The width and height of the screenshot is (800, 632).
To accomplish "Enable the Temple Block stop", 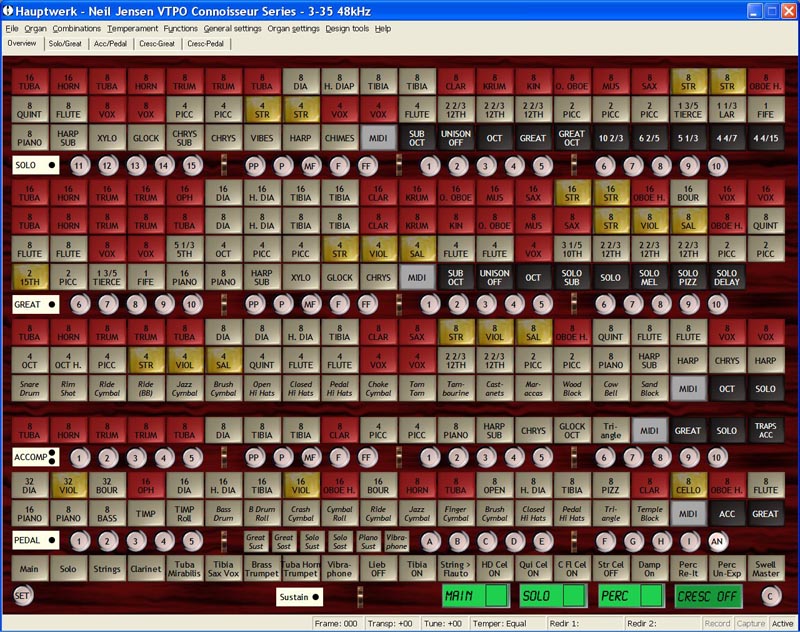I will 649,513.
